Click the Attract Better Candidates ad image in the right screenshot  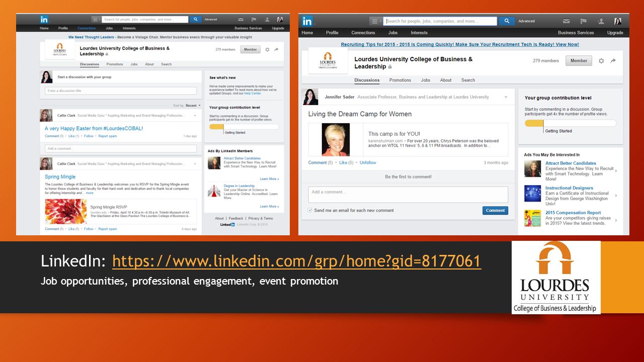click(532, 169)
